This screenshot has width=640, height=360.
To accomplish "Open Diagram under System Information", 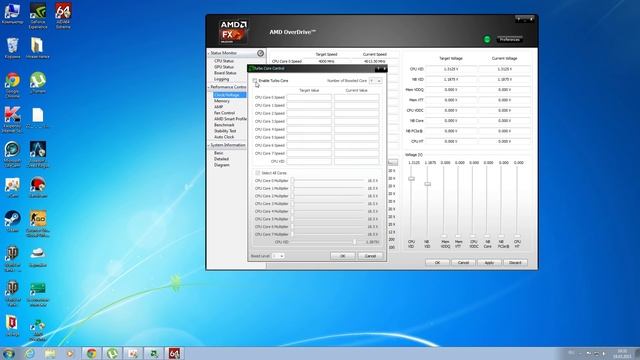I will (222, 165).
